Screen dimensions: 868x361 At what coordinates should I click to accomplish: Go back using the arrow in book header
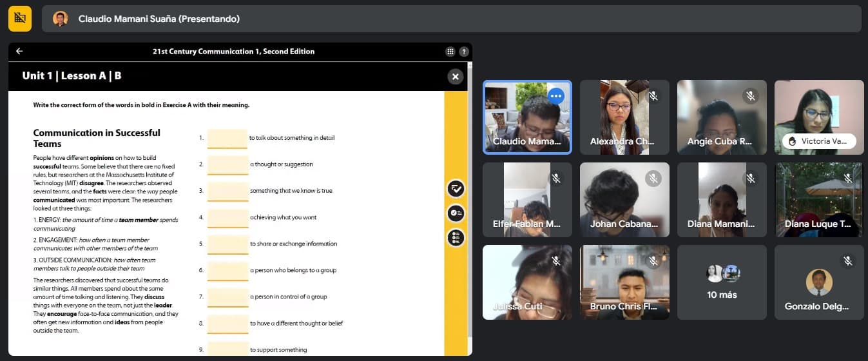coord(19,52)
